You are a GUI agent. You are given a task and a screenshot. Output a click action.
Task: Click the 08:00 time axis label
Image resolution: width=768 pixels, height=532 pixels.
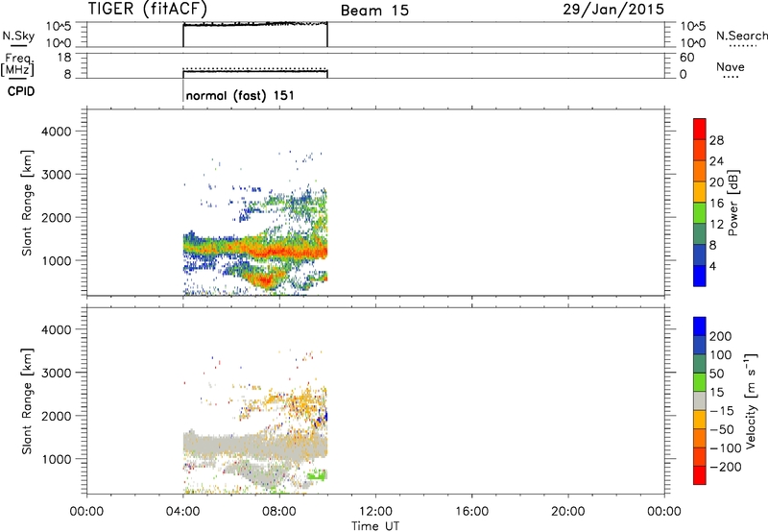(x=279, y=512)
